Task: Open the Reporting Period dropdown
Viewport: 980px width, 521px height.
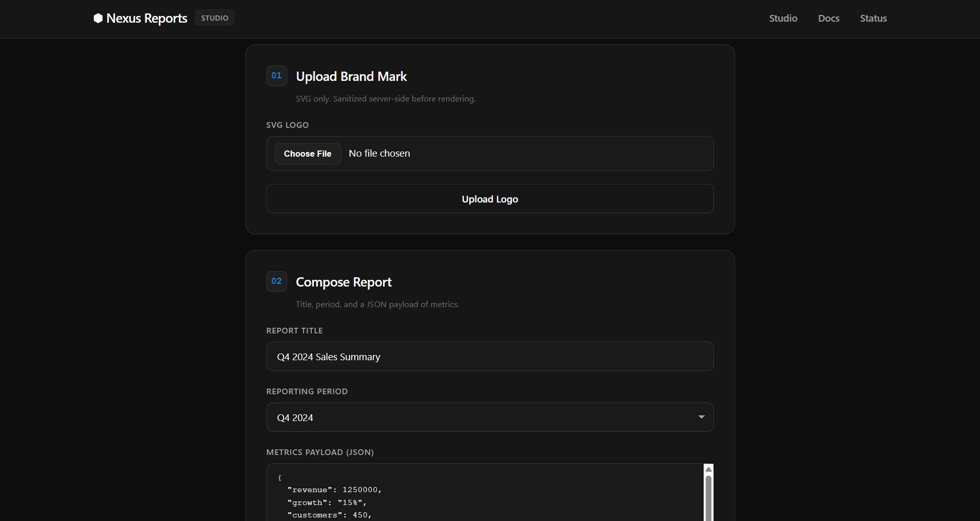Action: point(490,417)
